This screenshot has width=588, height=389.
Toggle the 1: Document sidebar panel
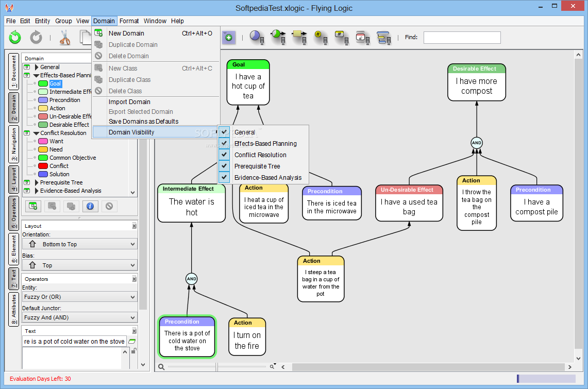click(14, 72)
